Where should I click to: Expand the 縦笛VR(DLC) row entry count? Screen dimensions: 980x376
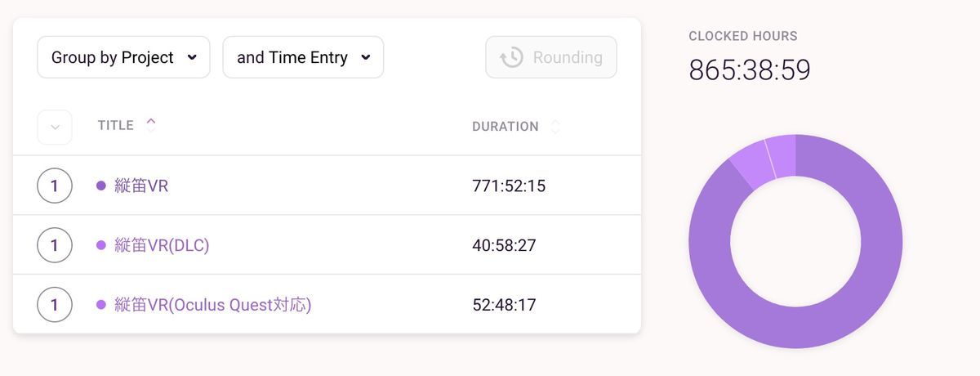[x=55, y=245]
